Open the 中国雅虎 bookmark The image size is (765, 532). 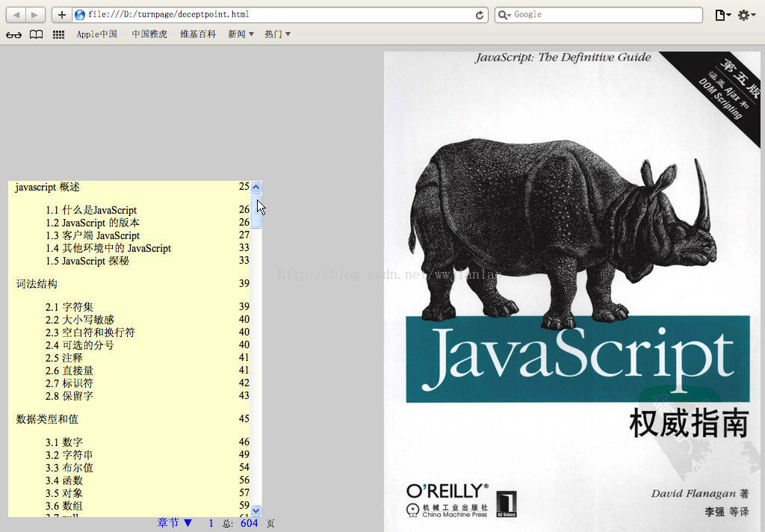point(149,34)
